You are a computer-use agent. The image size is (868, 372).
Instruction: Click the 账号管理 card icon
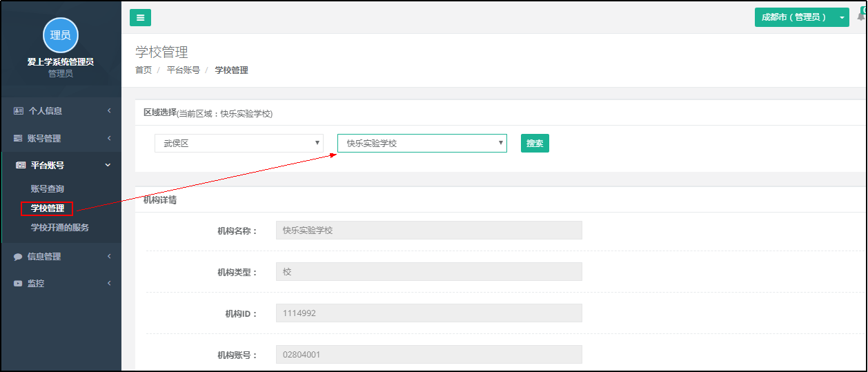(x=19, y=138)
